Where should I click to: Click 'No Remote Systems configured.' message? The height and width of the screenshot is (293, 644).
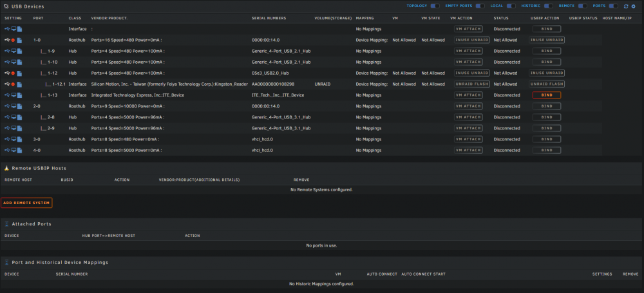click(321, 190)
